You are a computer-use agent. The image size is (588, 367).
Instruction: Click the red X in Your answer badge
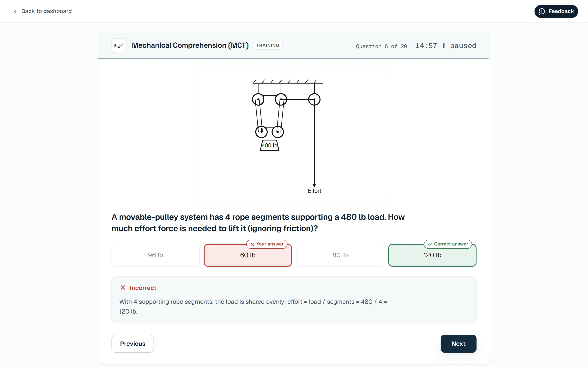pos(252,244)
